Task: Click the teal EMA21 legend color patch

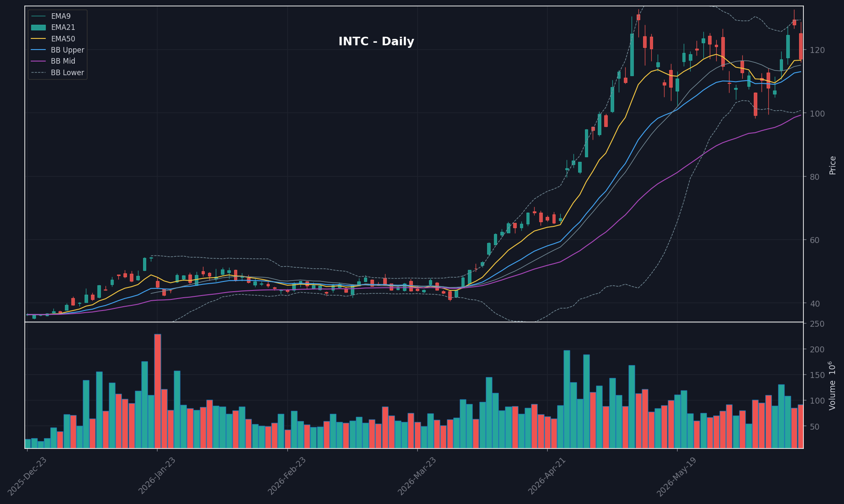Action: tap(38, 27)
